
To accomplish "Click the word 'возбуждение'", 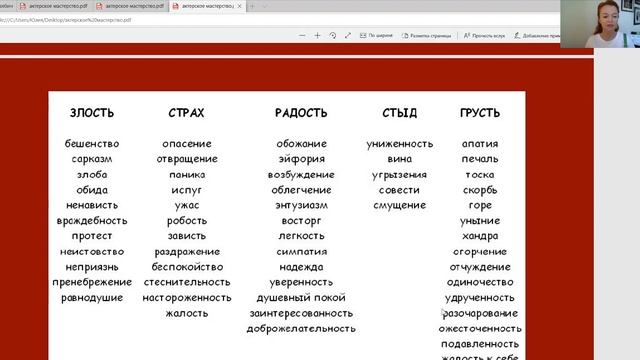I will [x=301, y=175].
